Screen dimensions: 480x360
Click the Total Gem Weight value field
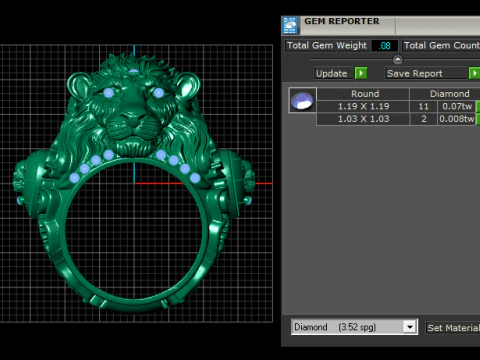384,46
